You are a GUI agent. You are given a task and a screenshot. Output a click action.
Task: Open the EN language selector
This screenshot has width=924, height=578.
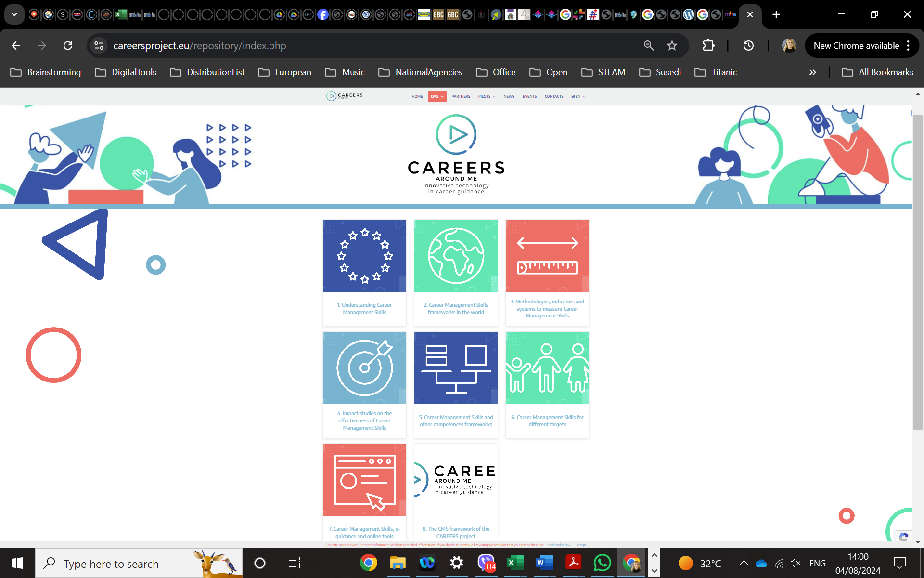click(x=578, y=96)
